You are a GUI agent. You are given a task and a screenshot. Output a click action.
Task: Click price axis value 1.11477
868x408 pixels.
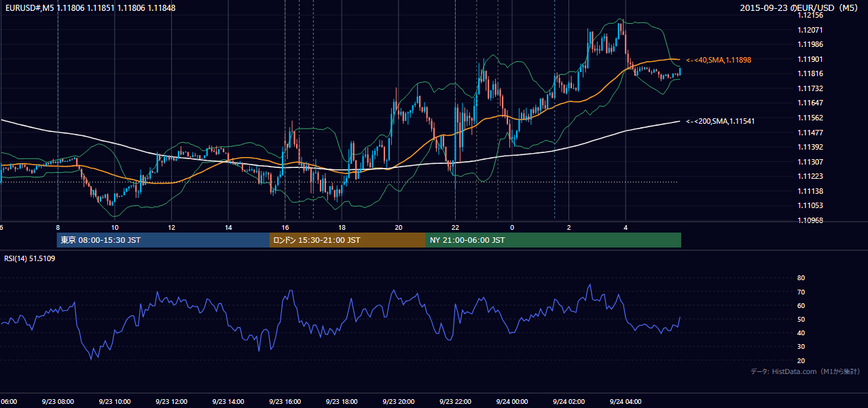[811, 133]
